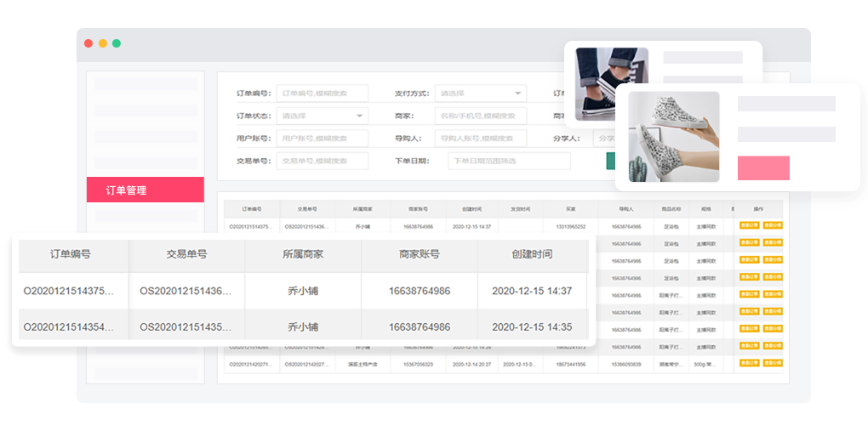The height and width of the screenshot is (437, 868).
Task: Click the 用户账号 input field
Action: pyautogui.click(x=323, y=138)
